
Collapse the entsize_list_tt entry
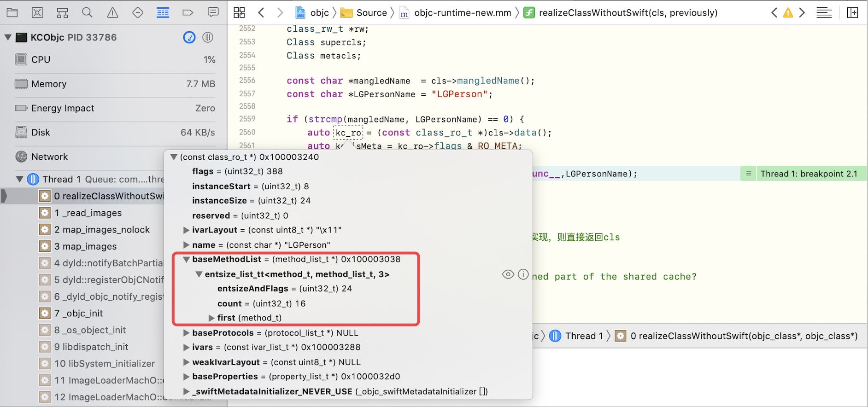coord(199,274)
